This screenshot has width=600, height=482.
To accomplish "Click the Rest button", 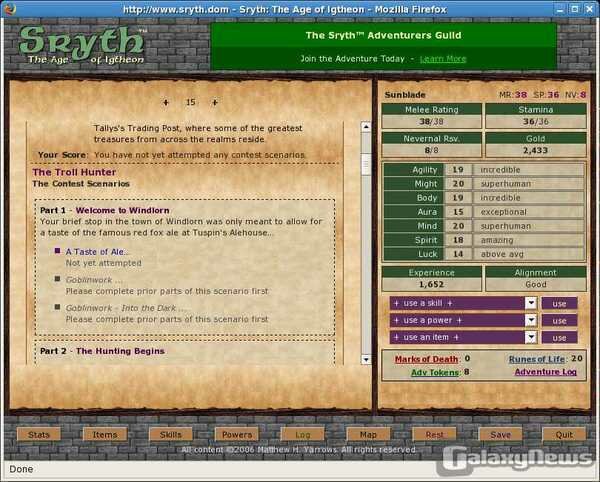I will coord(434,435).
